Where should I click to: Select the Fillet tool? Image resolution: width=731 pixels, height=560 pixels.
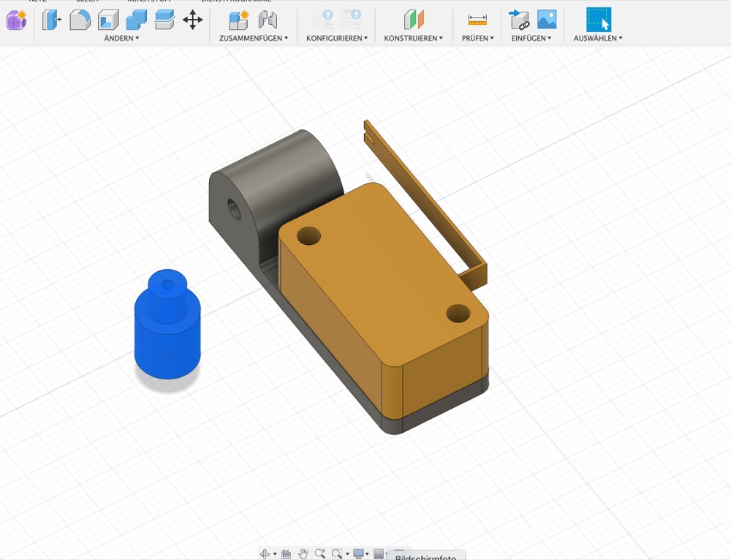(80, 20)
